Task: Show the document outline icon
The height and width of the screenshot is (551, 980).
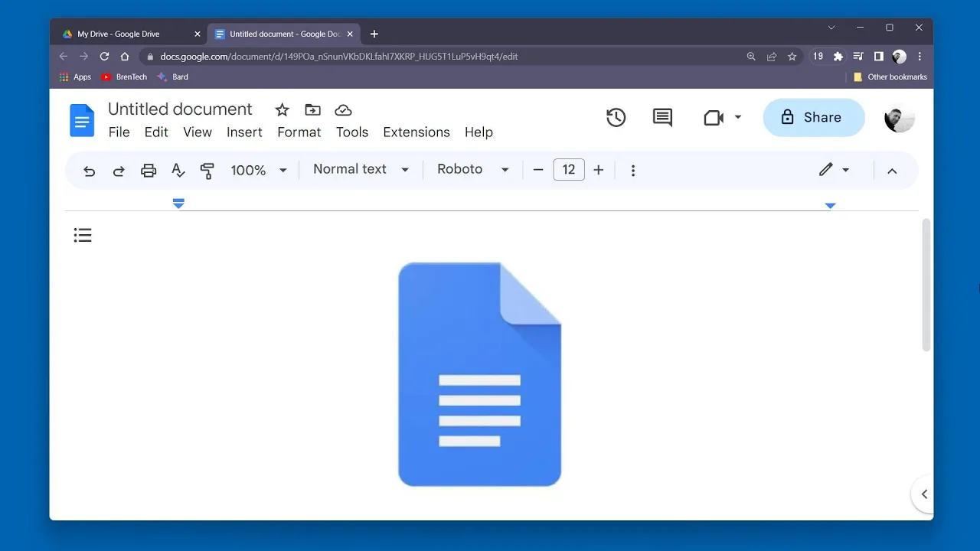Action: click(x=83, y=236)
